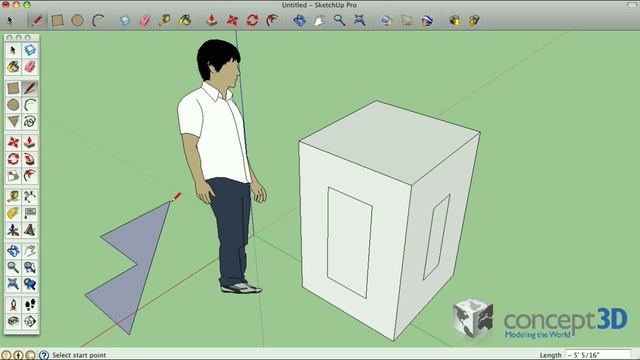Screen dimensions: 640x360
Task: Click the active Line tool in floating palette
Action: 30,88
